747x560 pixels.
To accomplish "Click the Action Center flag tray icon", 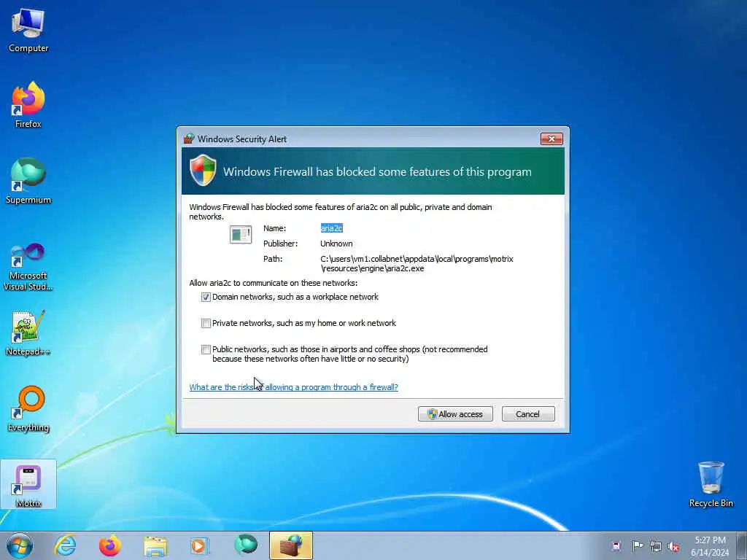I will click(637, 545).
